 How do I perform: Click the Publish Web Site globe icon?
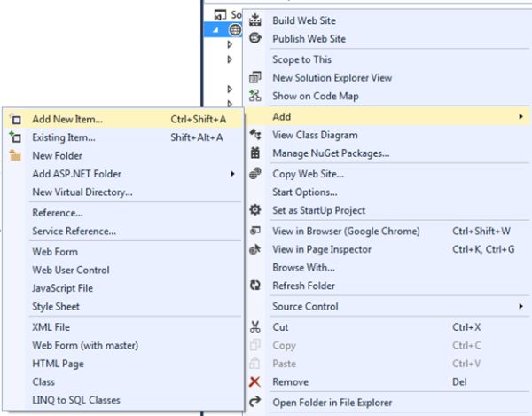pos(255,39)
